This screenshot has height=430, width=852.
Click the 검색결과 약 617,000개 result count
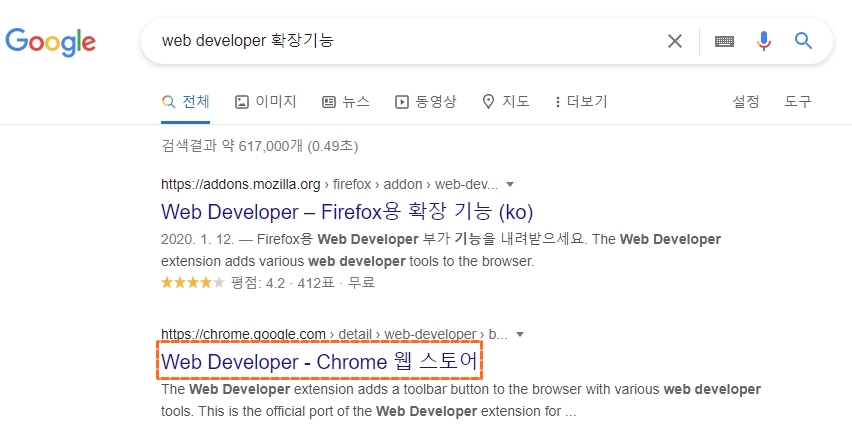tap(260, 146)
